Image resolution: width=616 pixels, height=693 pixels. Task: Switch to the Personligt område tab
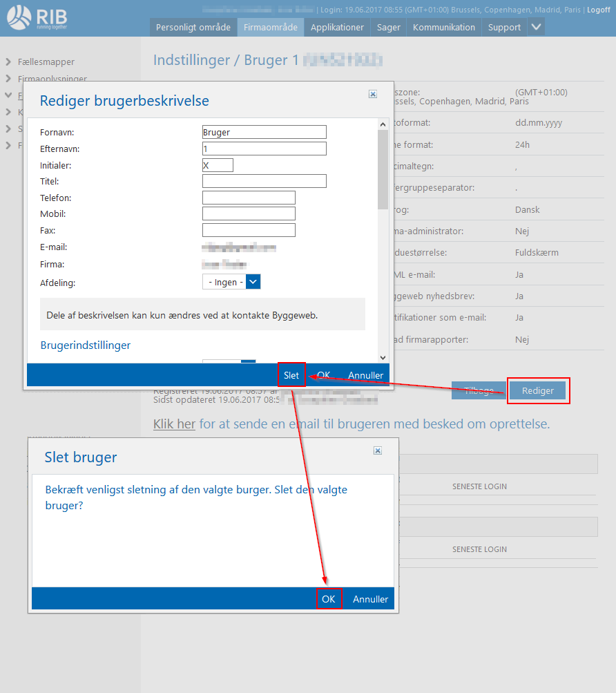193,27
